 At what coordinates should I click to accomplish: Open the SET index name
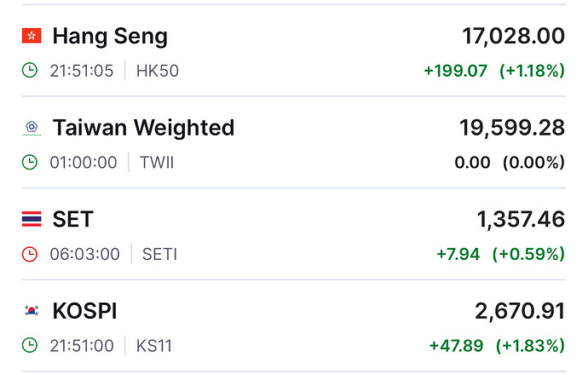point(72,219)
